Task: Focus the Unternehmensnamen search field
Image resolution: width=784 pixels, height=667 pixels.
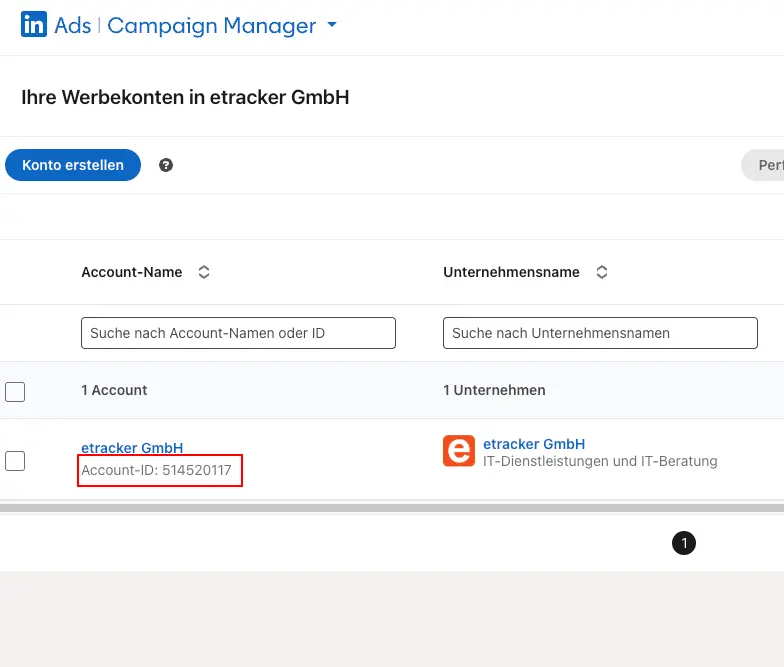Action: [600, 333]
